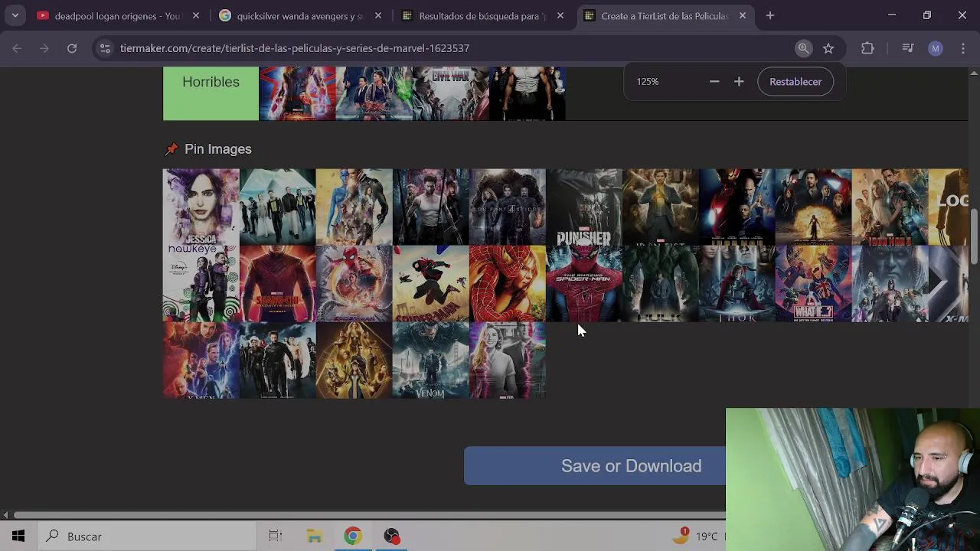Click the Buscar taskbar search box
The image size is (980, 551).
click(x=147, y=536)
